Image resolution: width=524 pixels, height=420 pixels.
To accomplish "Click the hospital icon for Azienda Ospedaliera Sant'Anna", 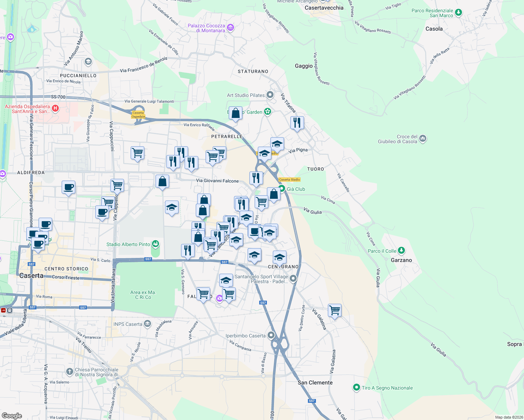I will (x=55, y=108).
